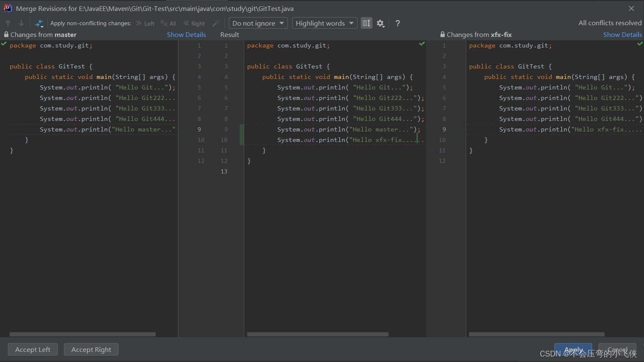Screen dimensions: 644x362
Task: Click the Cancel button
Action: click(617, 349)
